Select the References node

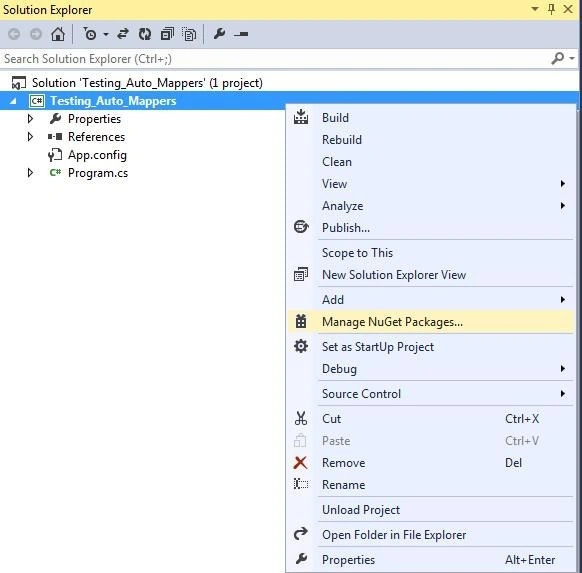(97, 137)
